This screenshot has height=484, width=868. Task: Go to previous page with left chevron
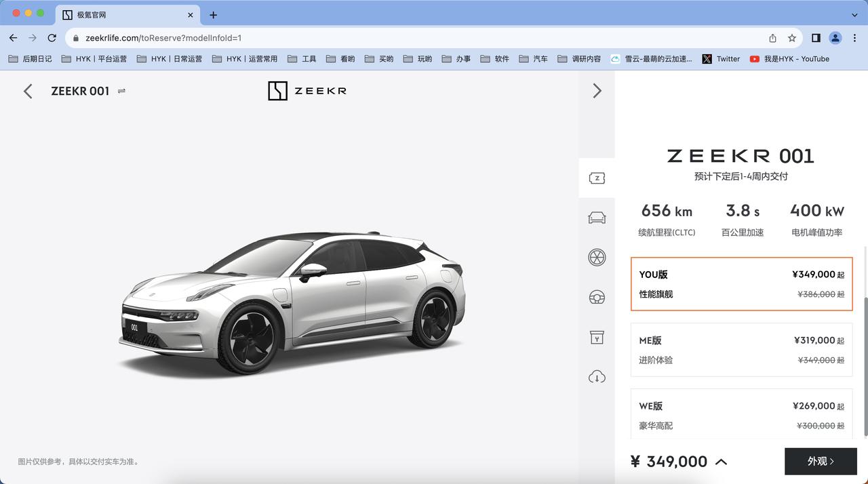28,91
